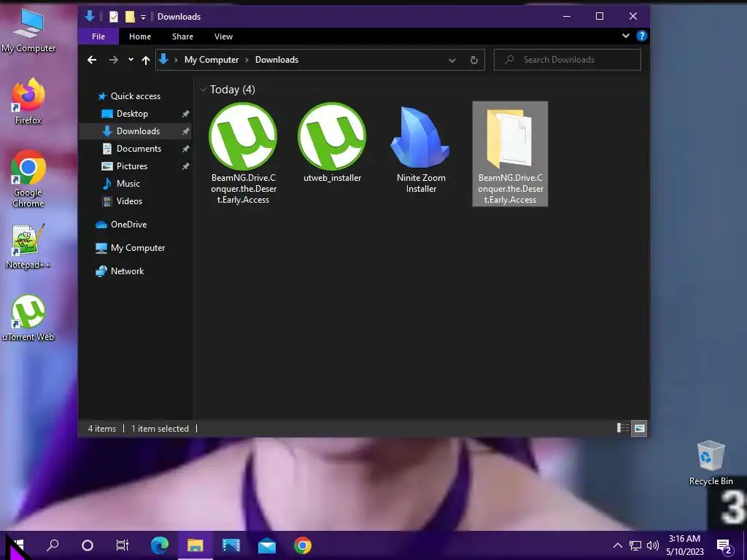747x560 pixels.
Task: Open Network in the navigation pane
Action: [x=127, y=271]
